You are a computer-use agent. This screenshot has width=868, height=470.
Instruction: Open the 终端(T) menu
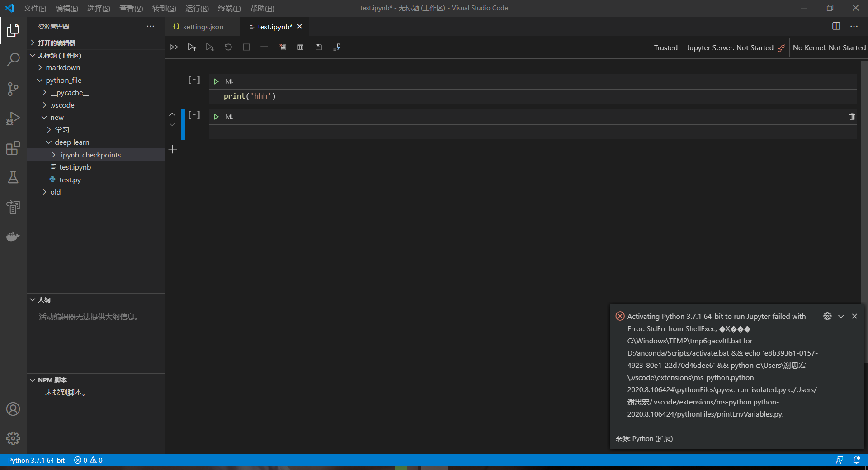229,8
